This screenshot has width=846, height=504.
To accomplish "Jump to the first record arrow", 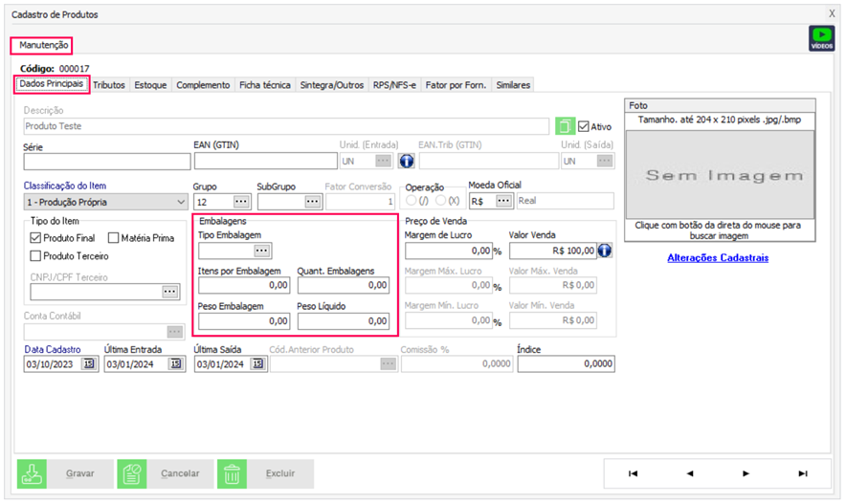I will [x=633, y=473].
